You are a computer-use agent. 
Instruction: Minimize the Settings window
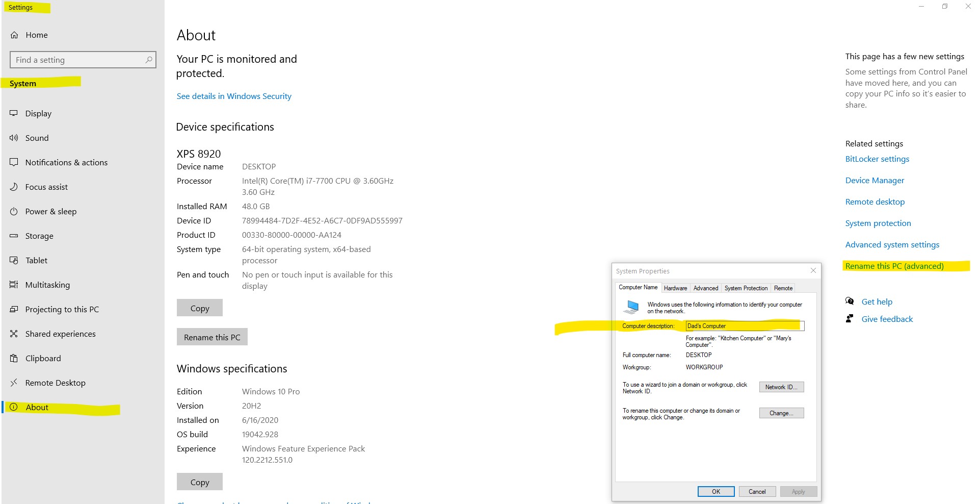(921, 6)
